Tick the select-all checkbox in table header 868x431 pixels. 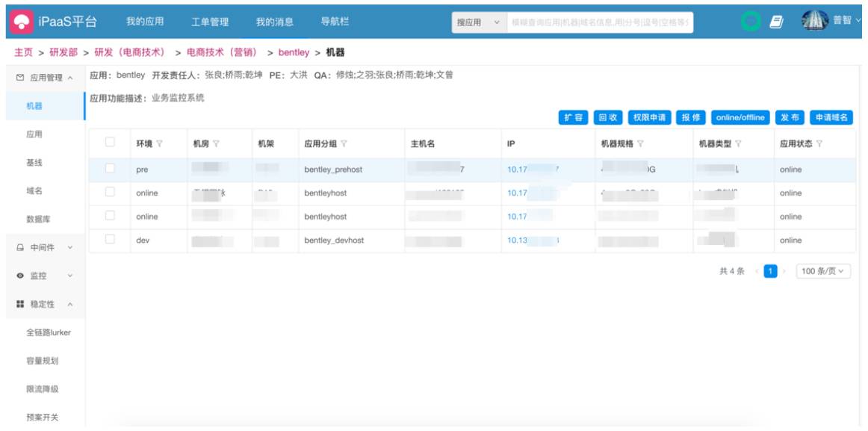111,143
